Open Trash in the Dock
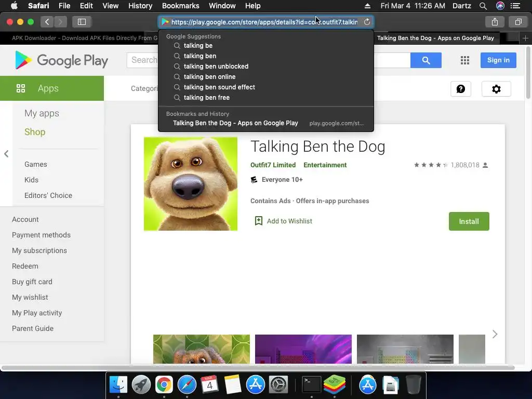Screen dimensions: 532x399 413,385
